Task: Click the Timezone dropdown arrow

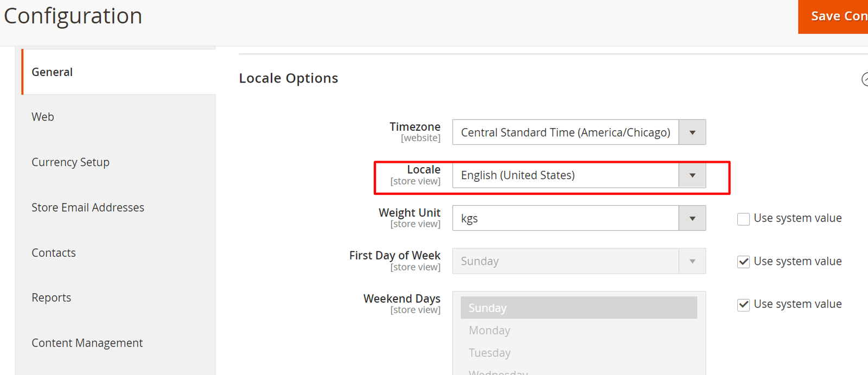Action: (x=692, y=132)
